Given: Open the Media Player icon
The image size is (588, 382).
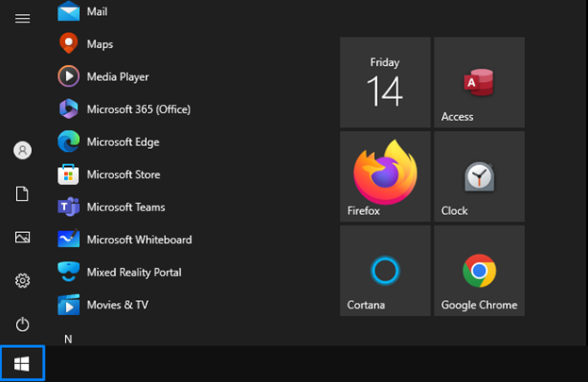Looking at the screenshot, I should pyautogui.click(x=69, y=76).
